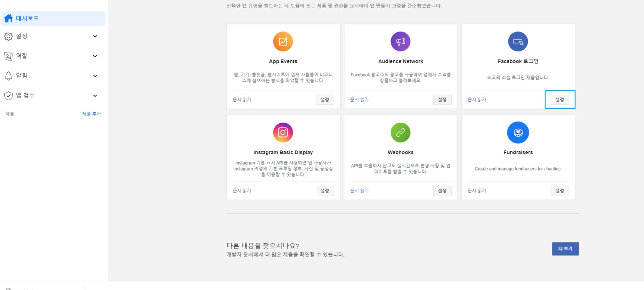Open 문서 읽기 link for App Events
This screenshot has height=290, width=644.
click(x=242, y=100)
